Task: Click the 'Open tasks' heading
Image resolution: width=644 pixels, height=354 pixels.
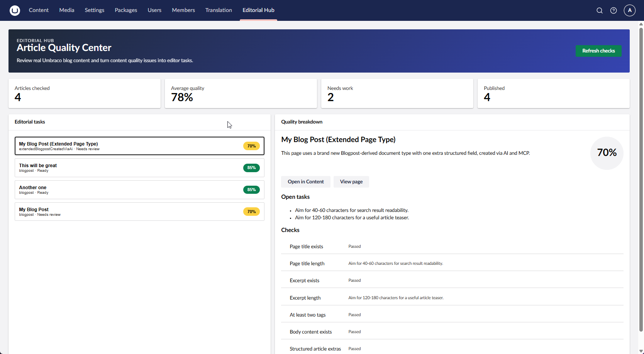Action: (x=295, y=197)
